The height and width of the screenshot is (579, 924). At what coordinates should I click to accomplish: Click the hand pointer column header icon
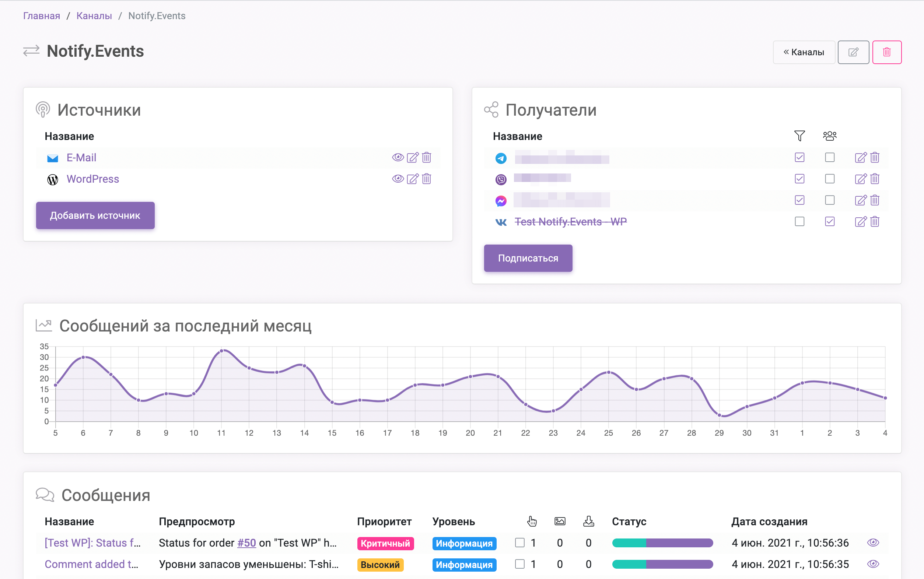click(532, 521)
